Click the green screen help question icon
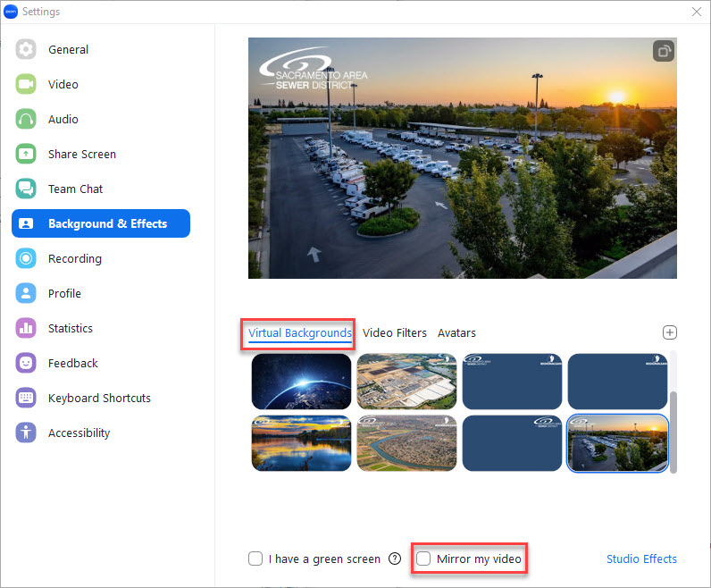711x588 pixels. [395, 559]
